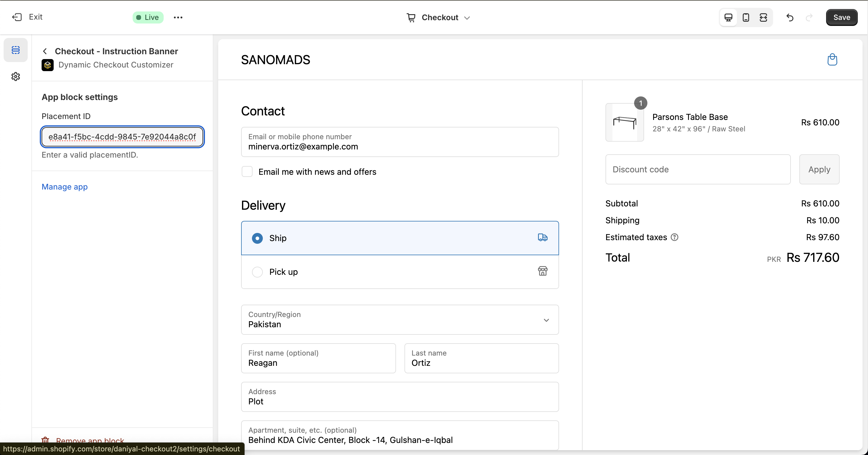
Task: Click the Parsons Table Base thumbnail
Action: [x=624, y=122]
